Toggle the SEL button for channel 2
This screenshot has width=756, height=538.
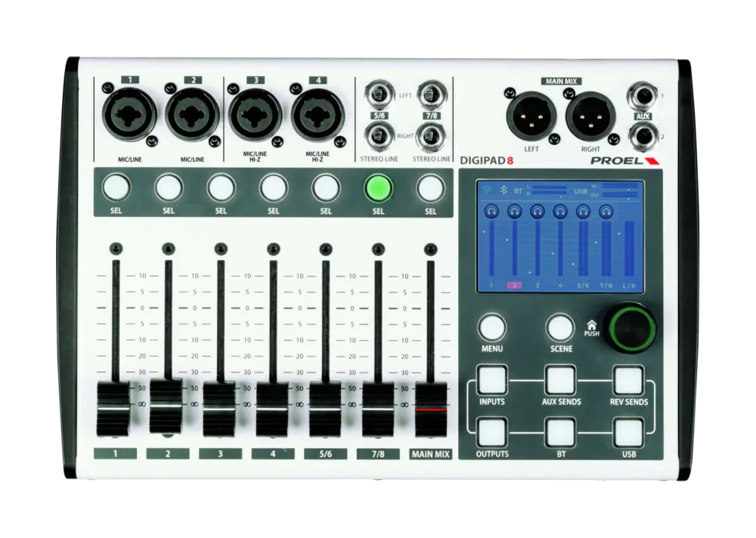click(x=169, y=188)
